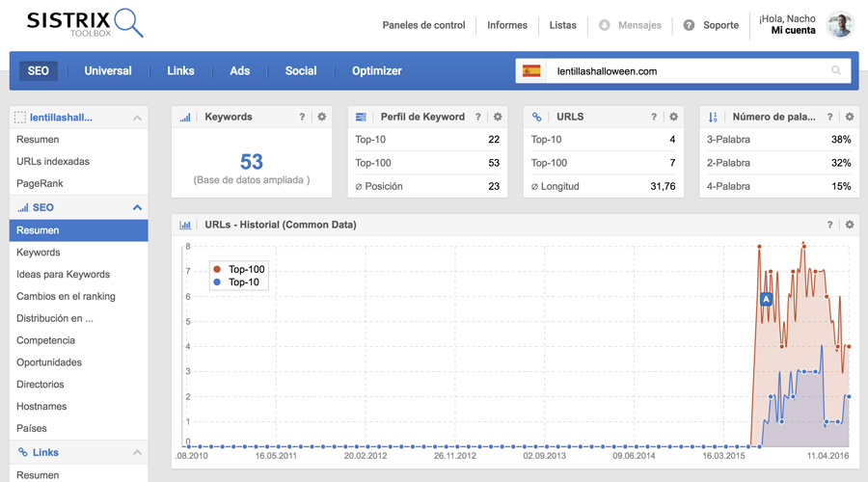Open Mi cuenta account menu

[794, 31]
